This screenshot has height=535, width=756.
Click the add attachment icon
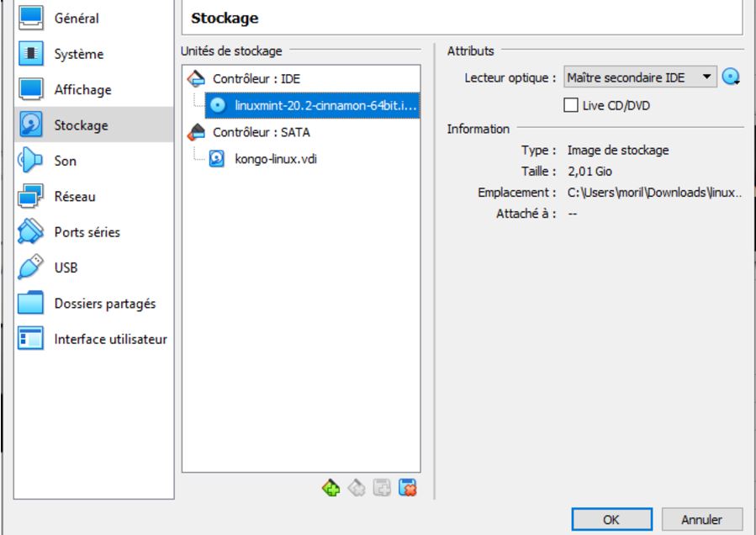[x=383, y=488]
